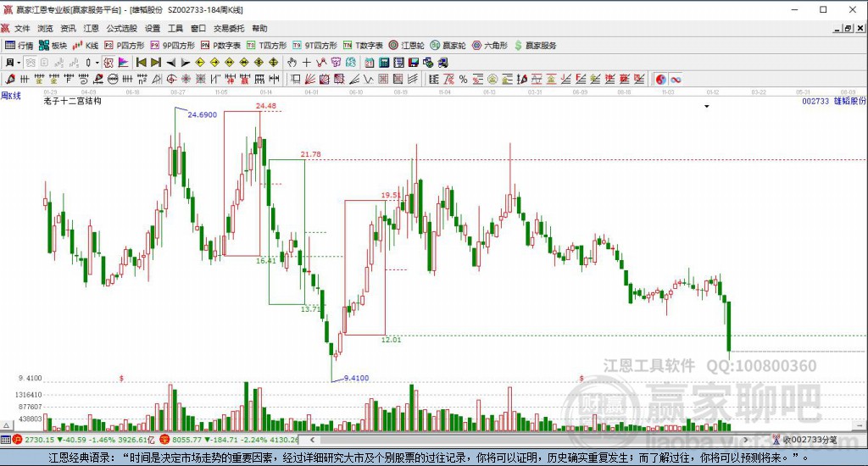Click the 002733 雄韬股份 stock label
This screenshot has width=868, height=466.
coord(834,101)
